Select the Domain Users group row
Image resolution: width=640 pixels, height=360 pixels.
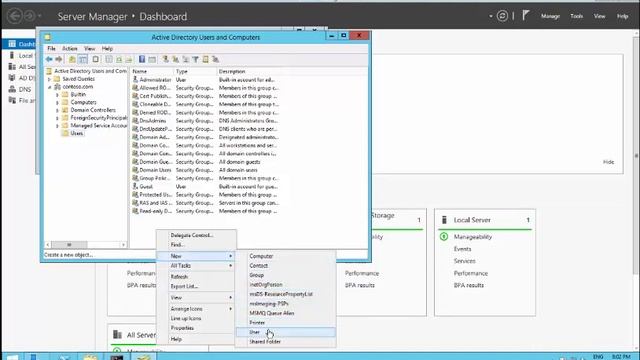click(205, 170)
